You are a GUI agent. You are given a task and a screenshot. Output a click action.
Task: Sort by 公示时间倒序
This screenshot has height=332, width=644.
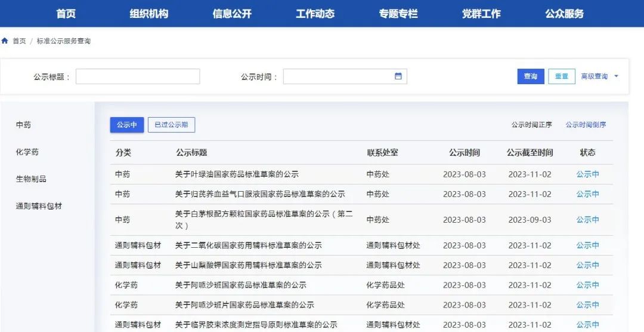pyautogui.click(x=586, y=125)
